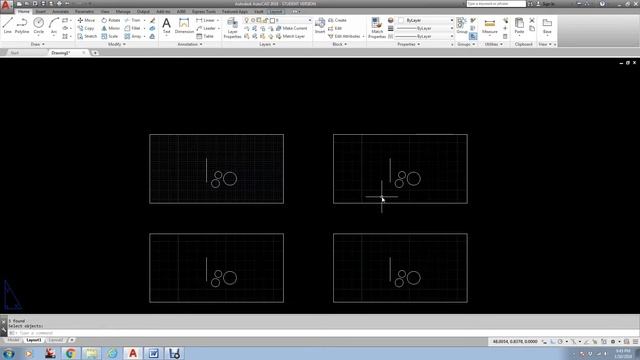The image size is (640, 360).
Task: Expand the Utilities panel
Action: [493, 44]
